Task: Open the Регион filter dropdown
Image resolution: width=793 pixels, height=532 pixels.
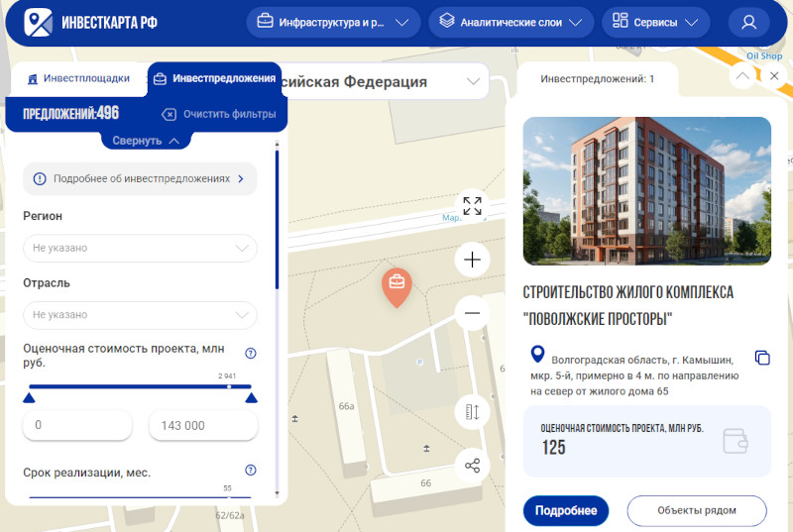Action: pos(140,248)
